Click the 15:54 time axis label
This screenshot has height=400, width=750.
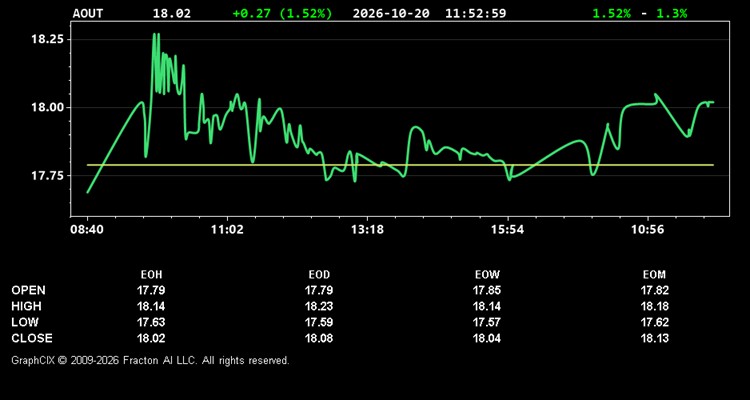click(508, 230)
